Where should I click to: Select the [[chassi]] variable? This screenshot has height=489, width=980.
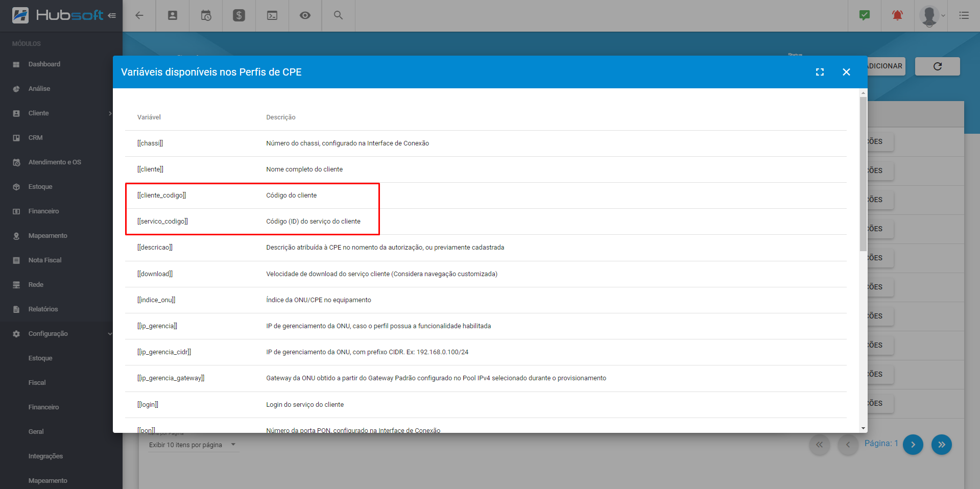click(x=150, y=143)
